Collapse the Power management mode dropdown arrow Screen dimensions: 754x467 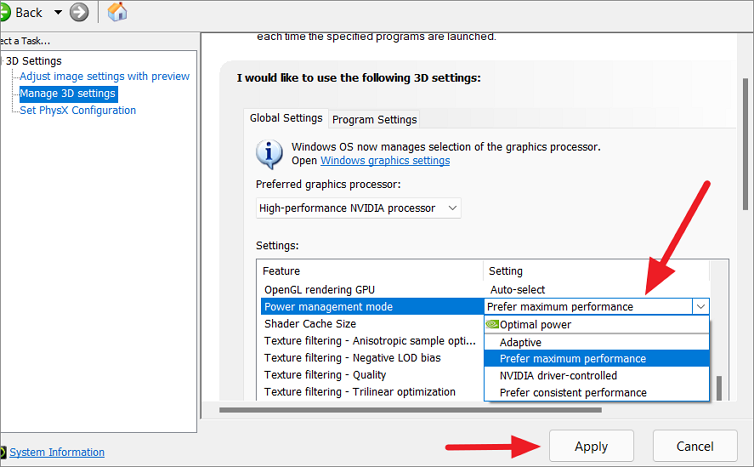click(x=701, y=306)
